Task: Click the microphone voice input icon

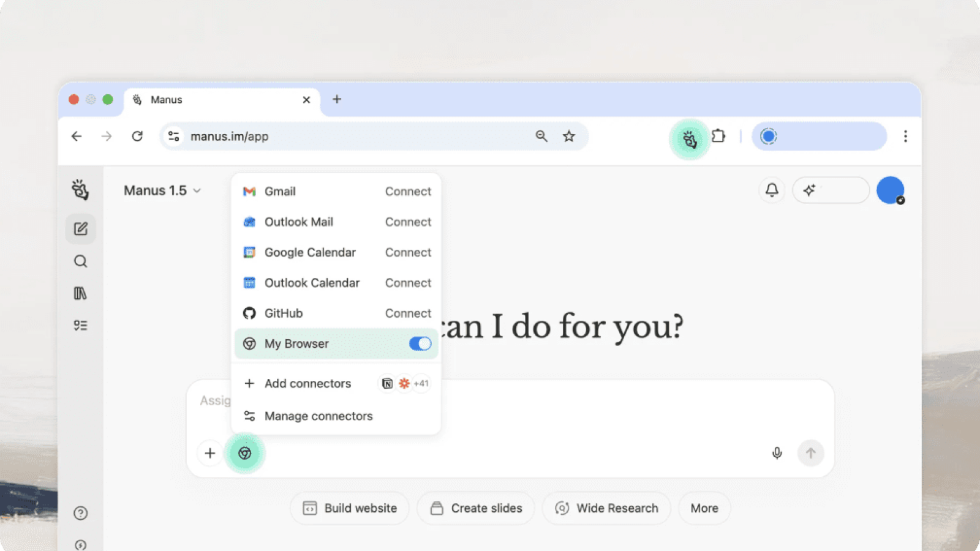Action: click(x=777, y=453)
